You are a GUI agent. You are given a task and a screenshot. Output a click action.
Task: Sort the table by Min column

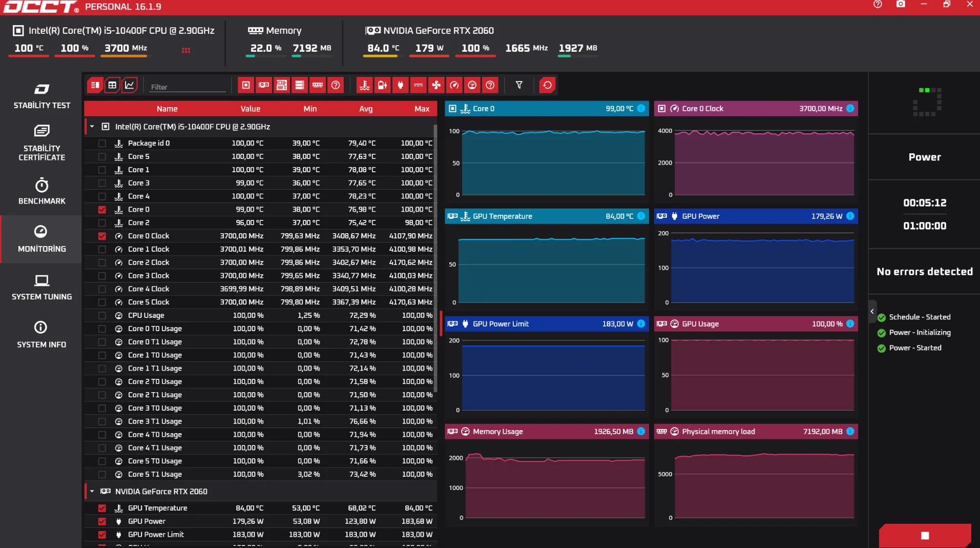310,109
